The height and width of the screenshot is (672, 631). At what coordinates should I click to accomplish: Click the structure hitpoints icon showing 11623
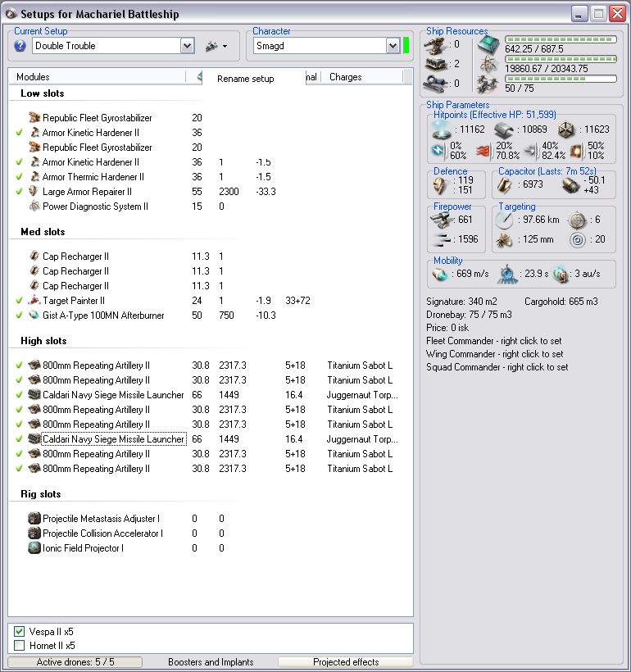pyautogui.click(x=565, y=129)
